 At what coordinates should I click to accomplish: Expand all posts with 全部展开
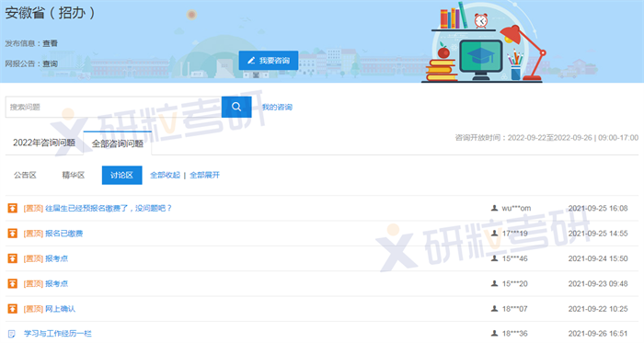click(204, 176)
